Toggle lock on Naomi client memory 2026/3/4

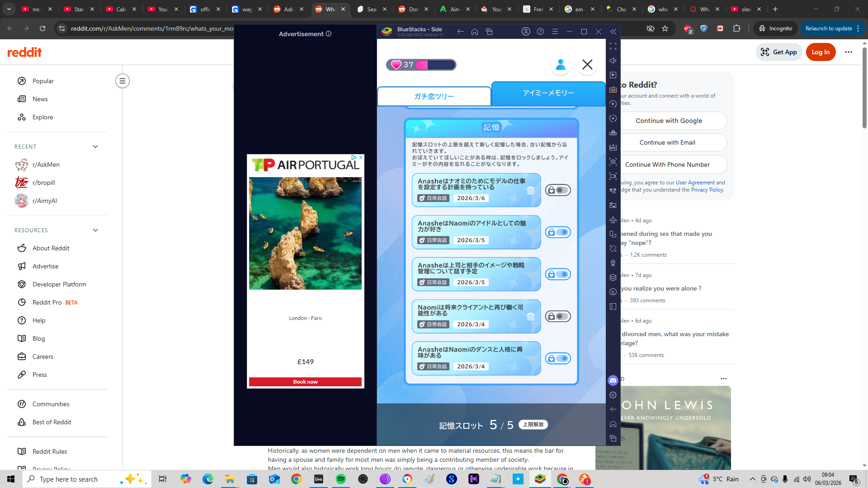(558, 316)
